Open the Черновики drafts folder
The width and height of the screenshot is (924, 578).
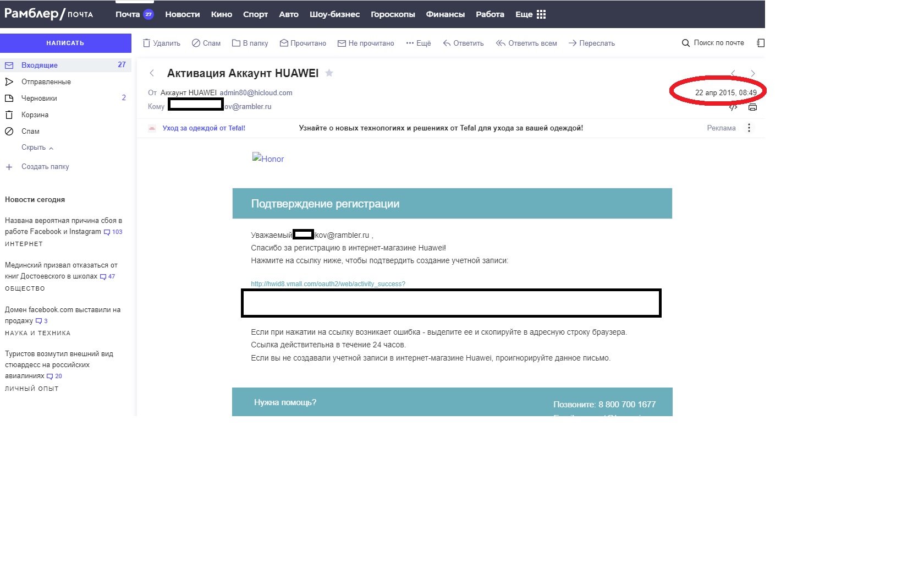coord(65,98)
